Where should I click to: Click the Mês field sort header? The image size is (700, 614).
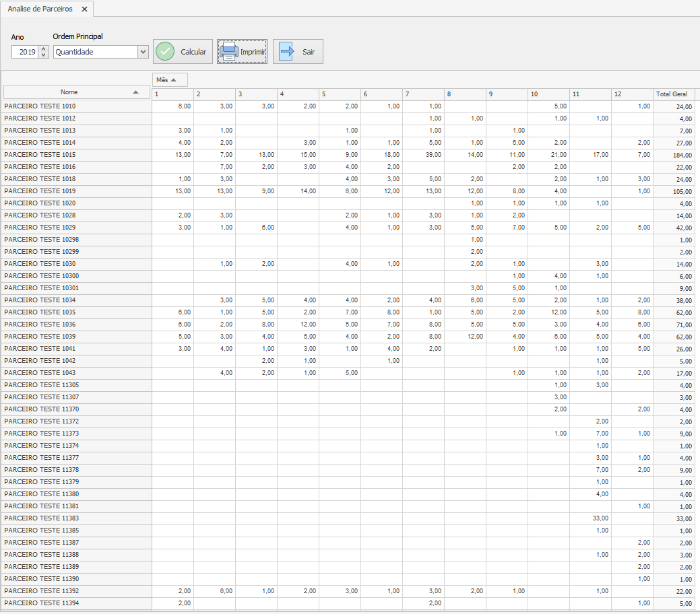point(170,80)
